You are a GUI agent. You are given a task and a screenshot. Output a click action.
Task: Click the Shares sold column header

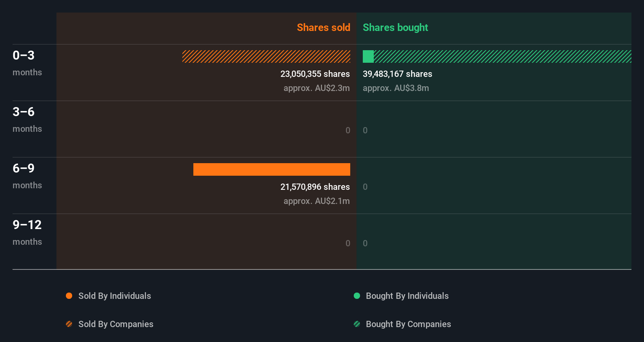pos(324,27)
